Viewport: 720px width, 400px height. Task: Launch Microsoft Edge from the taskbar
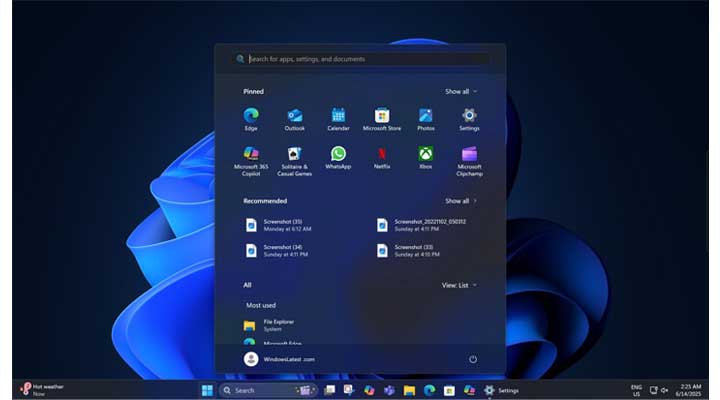429,390
